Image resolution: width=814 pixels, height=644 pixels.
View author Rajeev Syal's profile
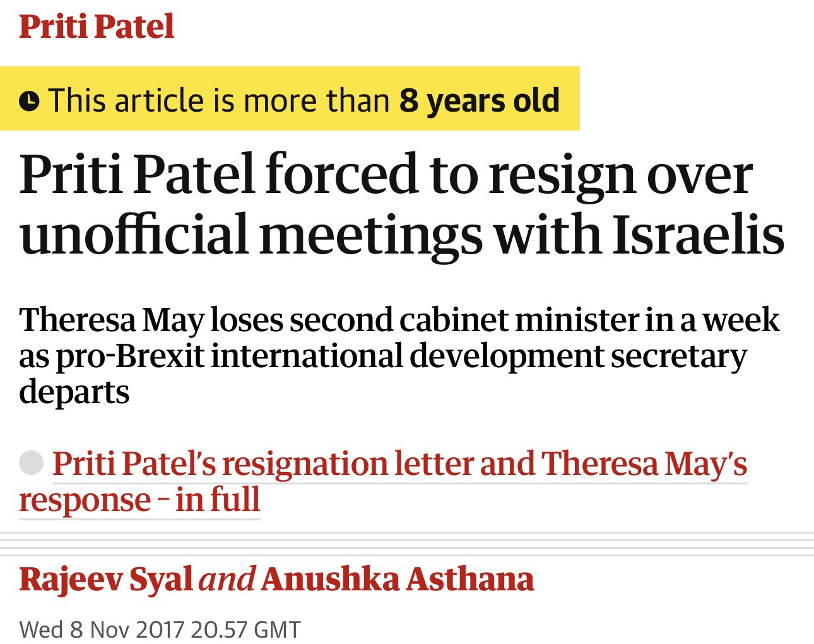[x=105, y=579]
